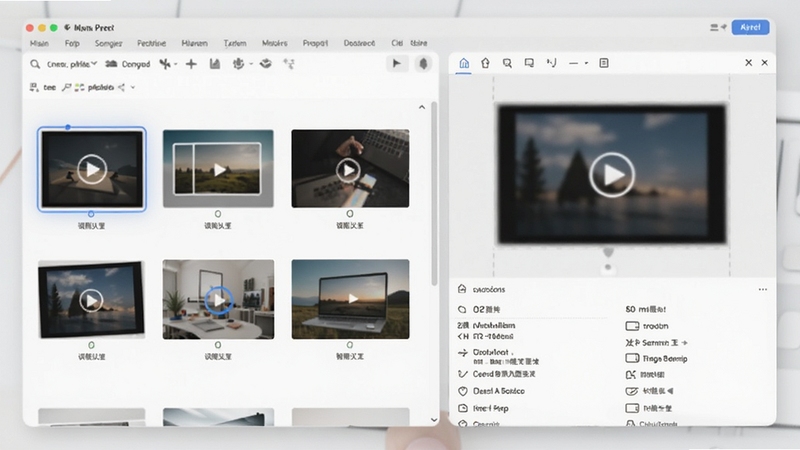Click the blue-ringed play button on office thumbnail

tap(218, 300)
